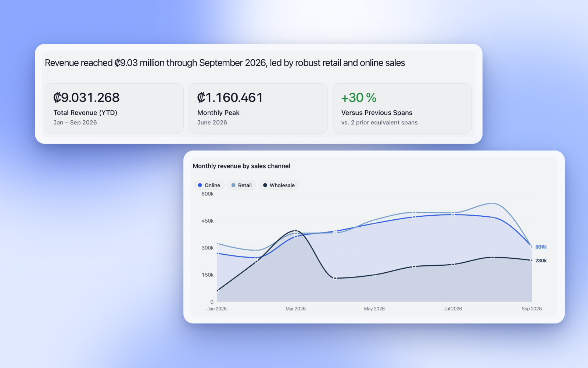Select Retail peak data point in August
This screenshot has height=368, width=588.
tap(492, 203)
